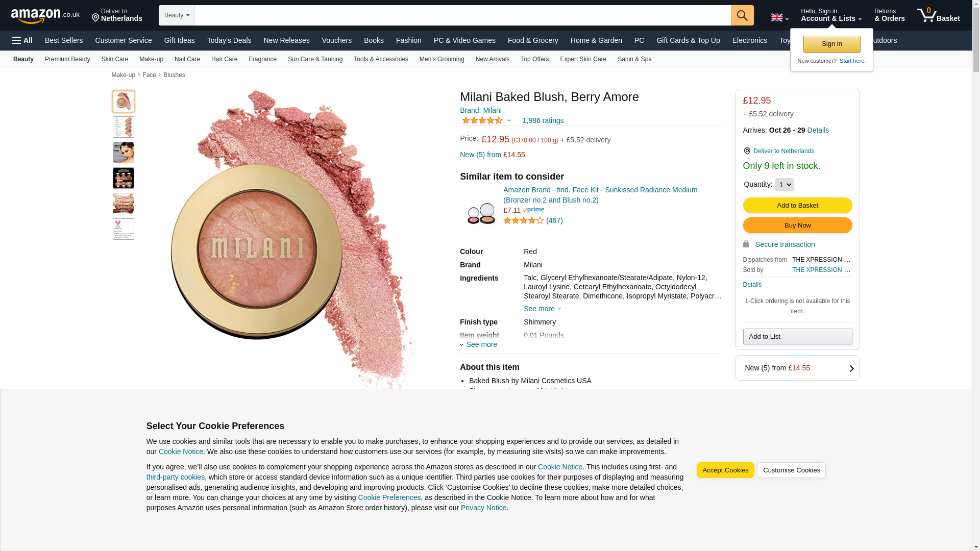980x551 pixels.
Task: Open the 1,986 ratings link
Action: tap(543, 121)
